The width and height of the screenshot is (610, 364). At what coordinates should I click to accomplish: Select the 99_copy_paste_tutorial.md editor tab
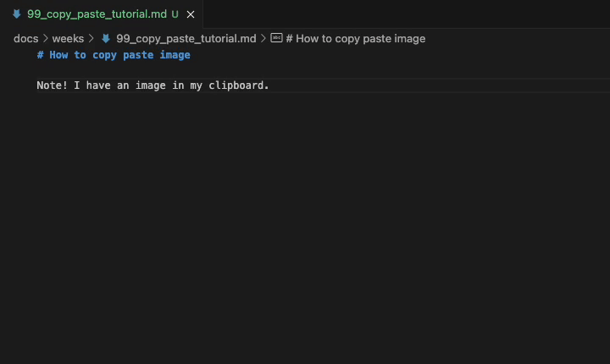(97, 14)
